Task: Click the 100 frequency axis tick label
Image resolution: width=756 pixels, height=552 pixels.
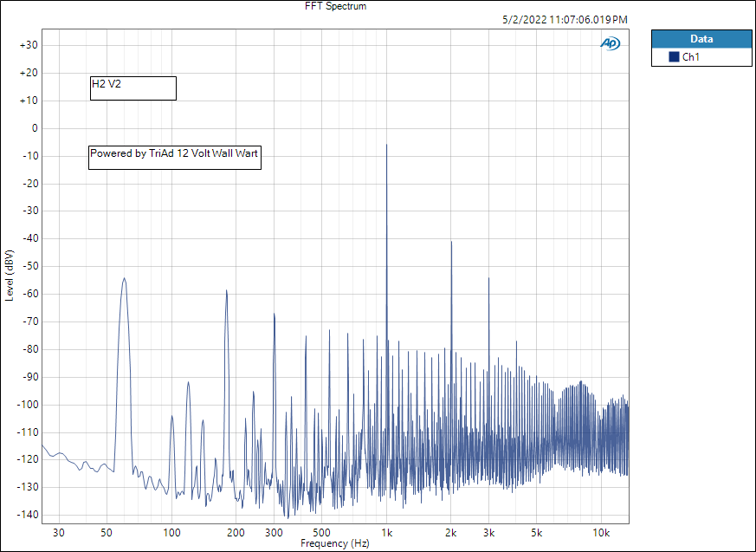Action: click(172, 533)
